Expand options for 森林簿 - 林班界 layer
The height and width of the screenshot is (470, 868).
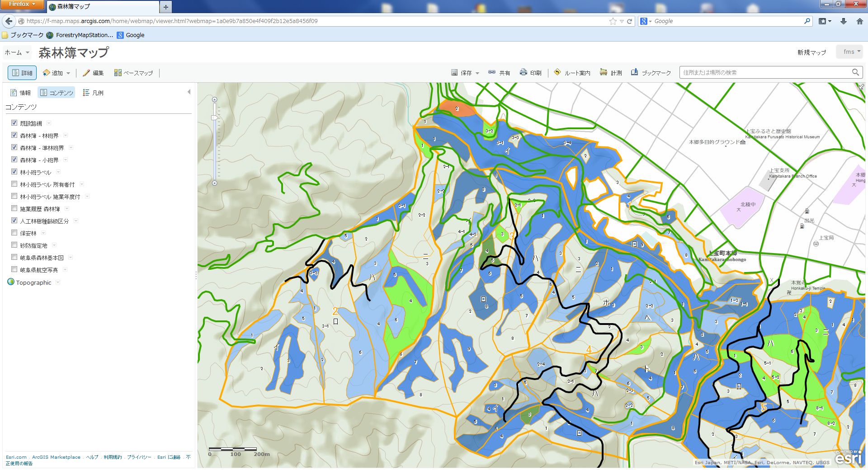tap(65, 135)
